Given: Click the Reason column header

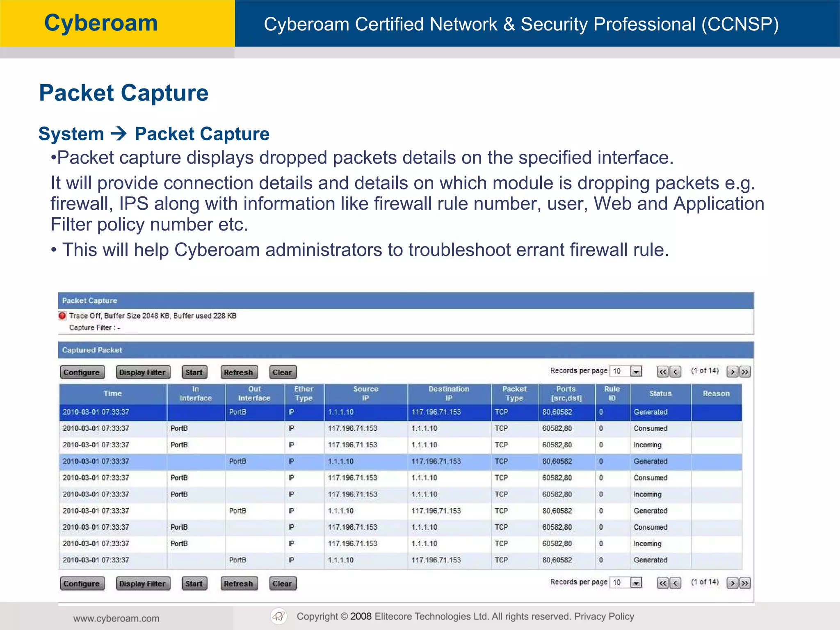Looking at the screenshot, I should (x=717, y=394).
